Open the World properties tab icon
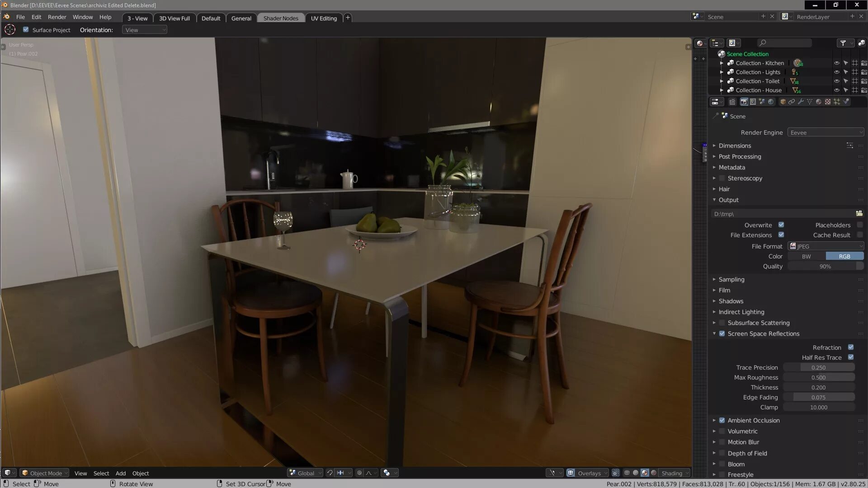 [771, 102]
